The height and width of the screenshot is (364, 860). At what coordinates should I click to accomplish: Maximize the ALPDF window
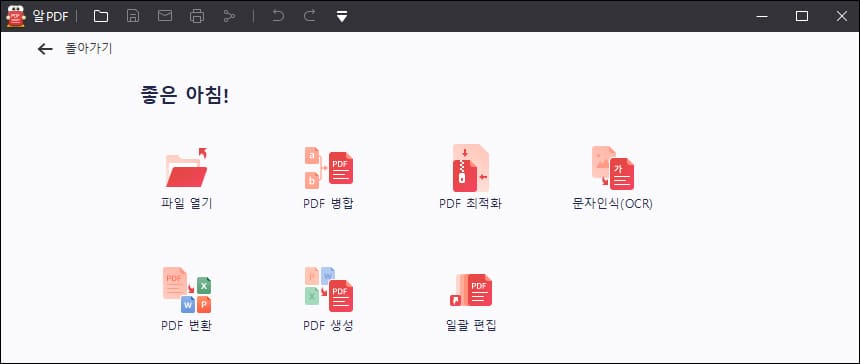pos(802,16)
